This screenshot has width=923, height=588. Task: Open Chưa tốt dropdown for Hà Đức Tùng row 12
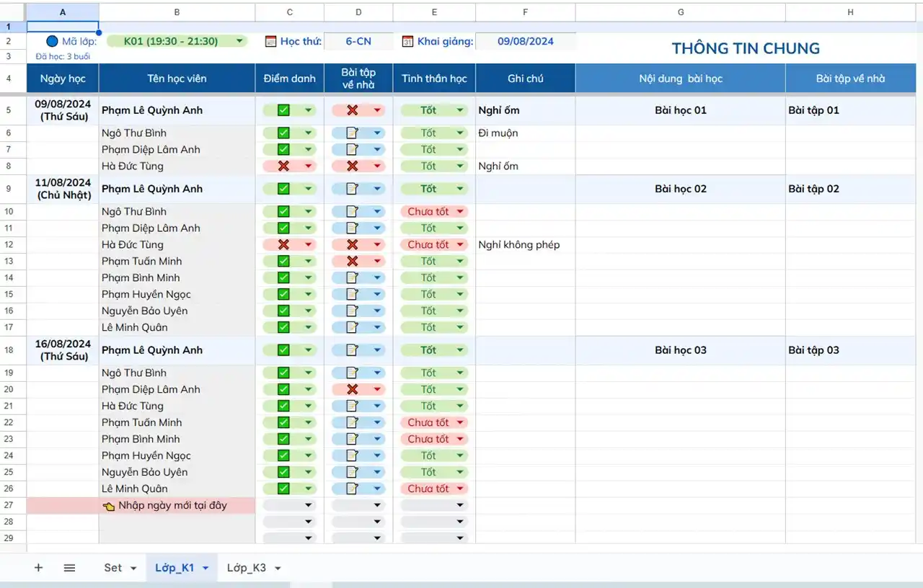460,244
